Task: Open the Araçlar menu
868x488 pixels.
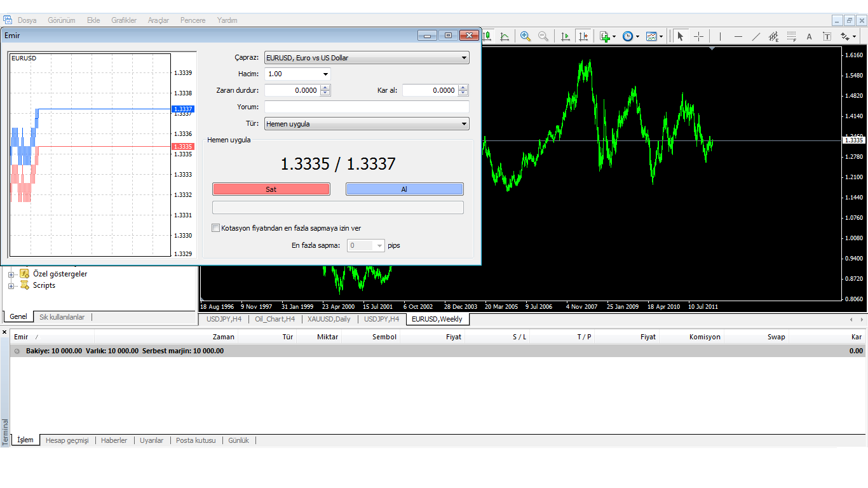Action: pyautogui.click(x=158, y=20)
